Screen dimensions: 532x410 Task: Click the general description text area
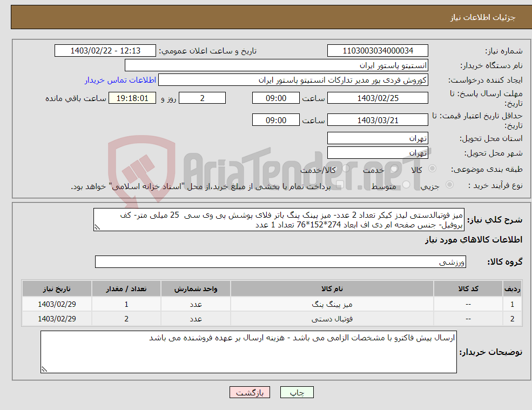click(279, 220)
